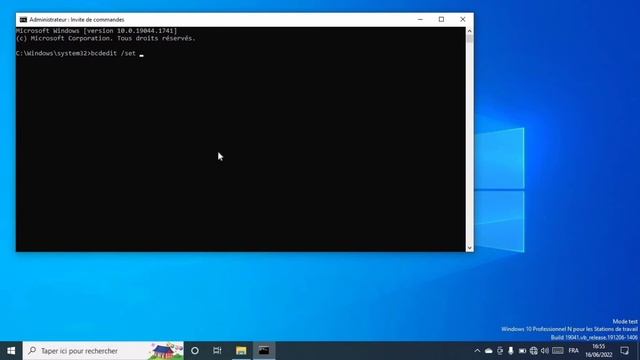Image resolution: width=640 pixels, height=360 pixels.
Task: Click the console scrollbar down arrow
Action: [469, 248]
